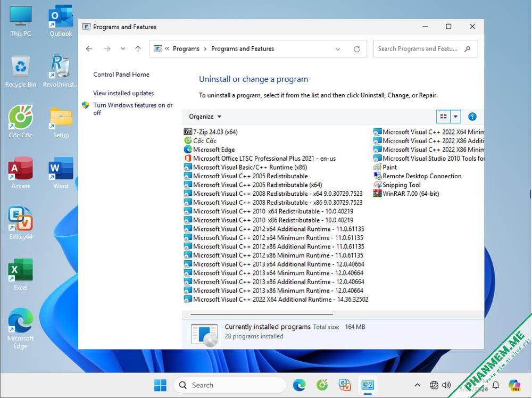Open Microsoft Edge desktop shortcut
Image resolution: width=532 pixels, height=398 pixels.
click(20, 328)
